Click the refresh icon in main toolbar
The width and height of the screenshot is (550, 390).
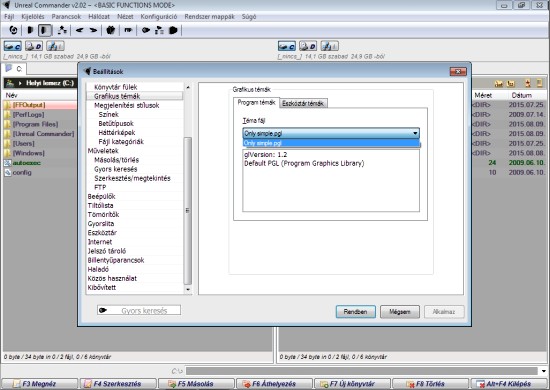pyautogui.click(x=13, y=31)
